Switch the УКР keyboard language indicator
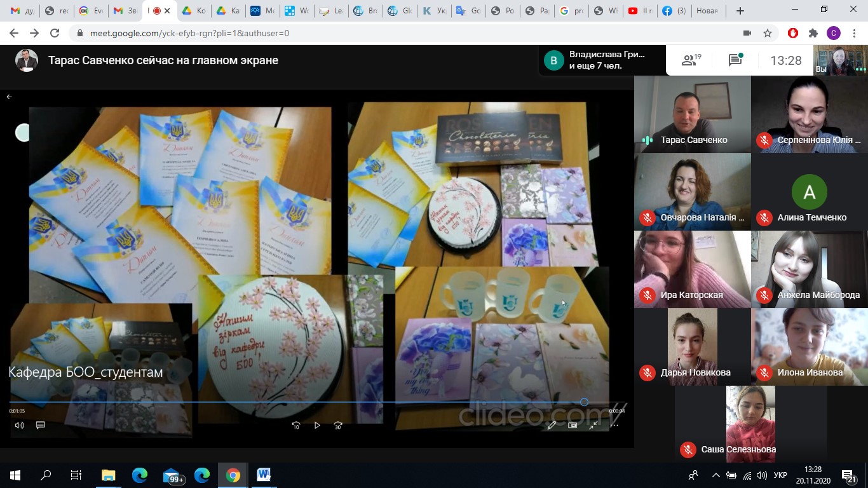 coord(781,475)
